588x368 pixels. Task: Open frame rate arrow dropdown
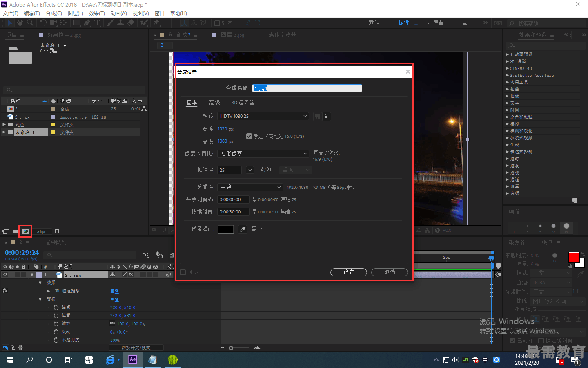(250, 170)
